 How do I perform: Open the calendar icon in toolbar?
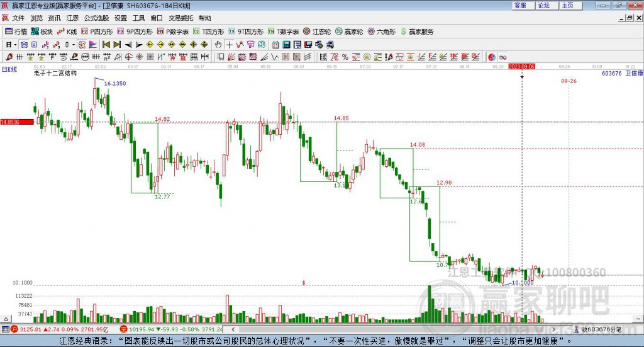click(x=275, y=45)
